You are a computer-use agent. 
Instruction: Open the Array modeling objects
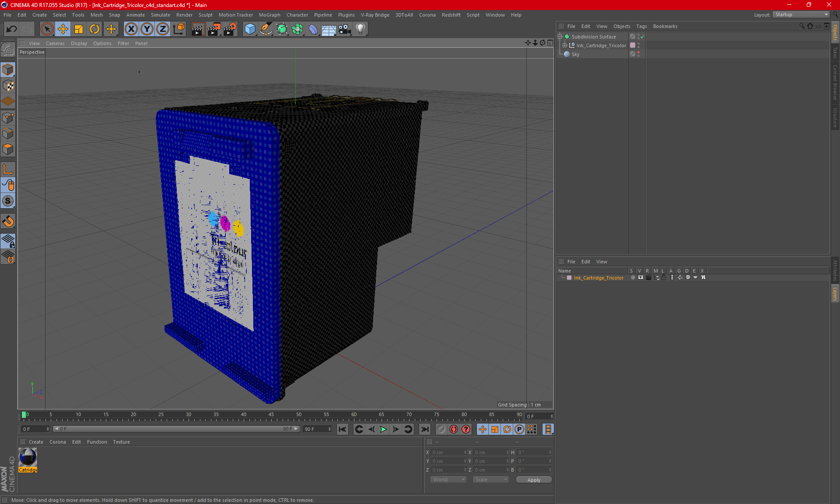point(297,29)
